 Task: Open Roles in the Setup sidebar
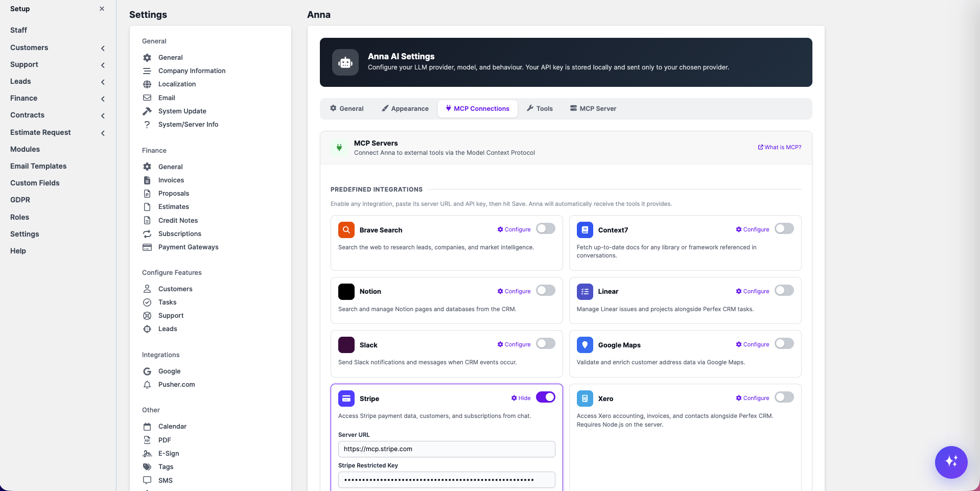pyautogui.click(x=19, y=217)
